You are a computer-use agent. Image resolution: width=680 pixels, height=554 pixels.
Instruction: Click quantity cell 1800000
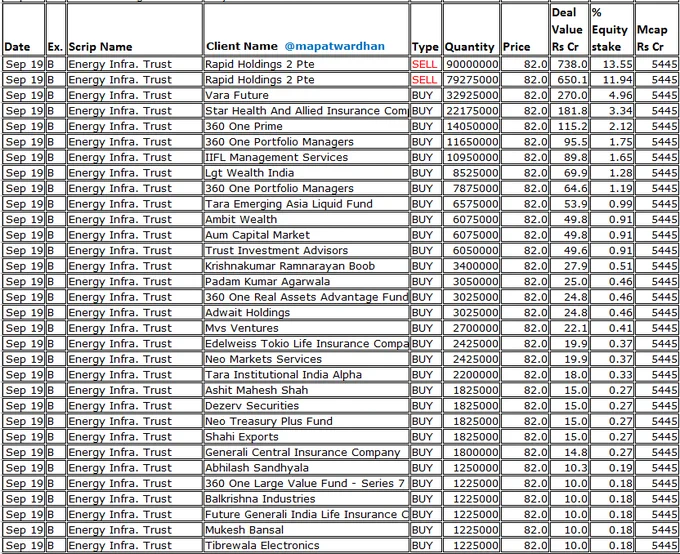[x=471, y=452]
